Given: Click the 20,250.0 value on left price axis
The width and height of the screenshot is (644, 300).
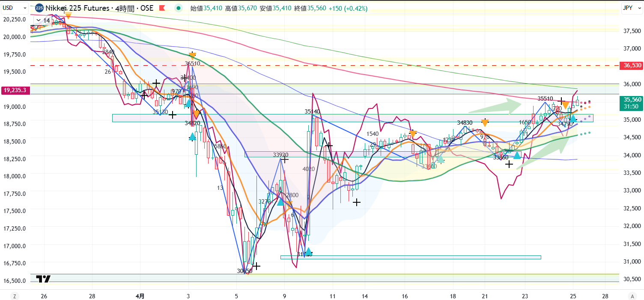Looking at the screenshot, I should pos(15,19).
